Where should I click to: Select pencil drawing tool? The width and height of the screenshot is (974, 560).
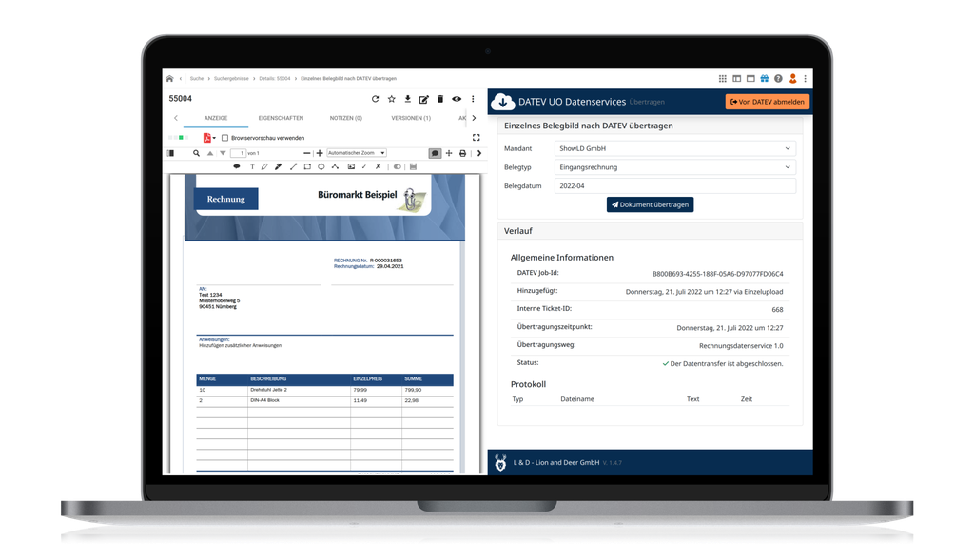(x=264, y=167)
